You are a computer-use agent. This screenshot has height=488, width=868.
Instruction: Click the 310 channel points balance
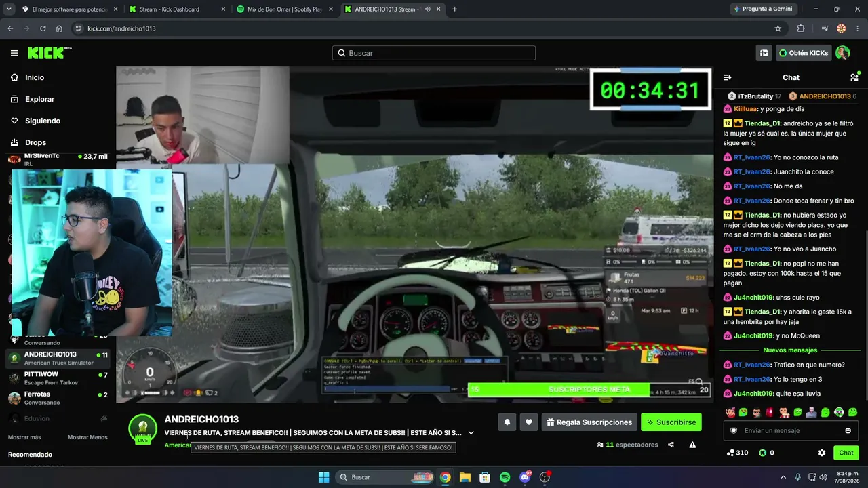pos(737,453)
